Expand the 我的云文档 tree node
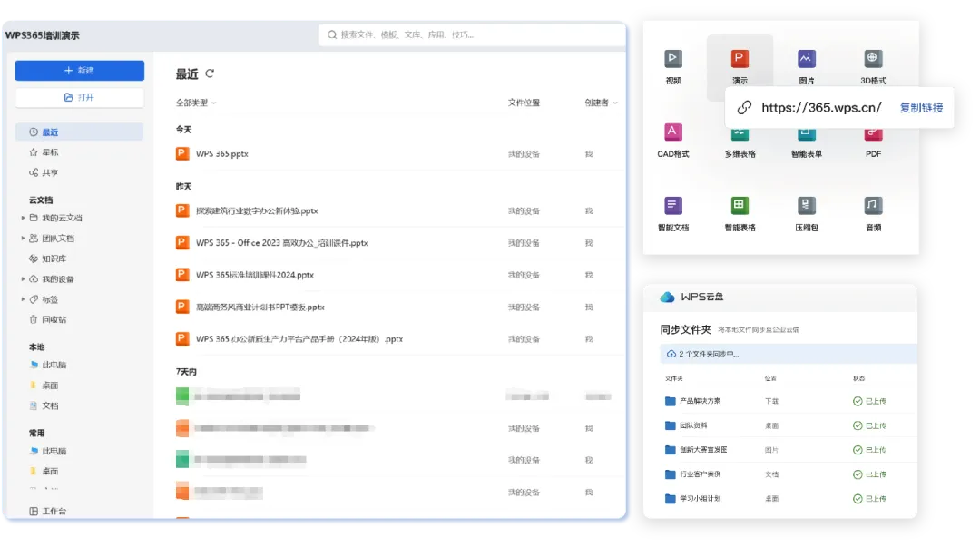The image size is (980, 547). pos(23,218)
